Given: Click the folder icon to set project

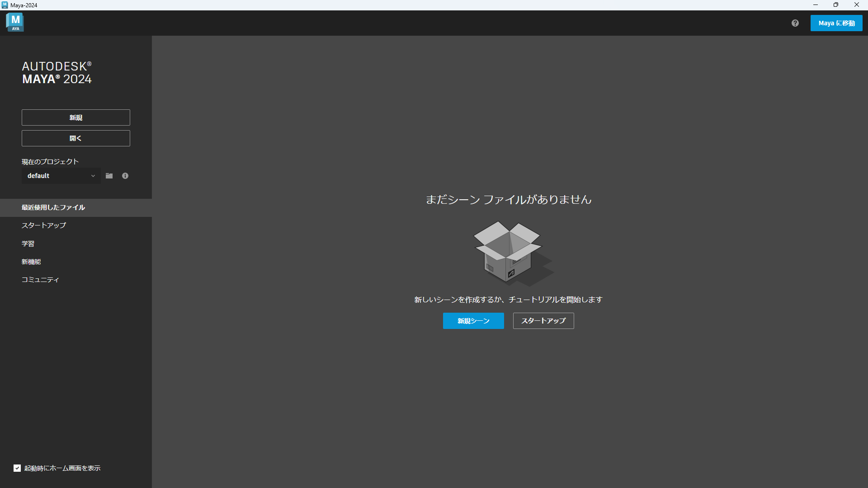Looking at the screenshot, I should 109,176.
